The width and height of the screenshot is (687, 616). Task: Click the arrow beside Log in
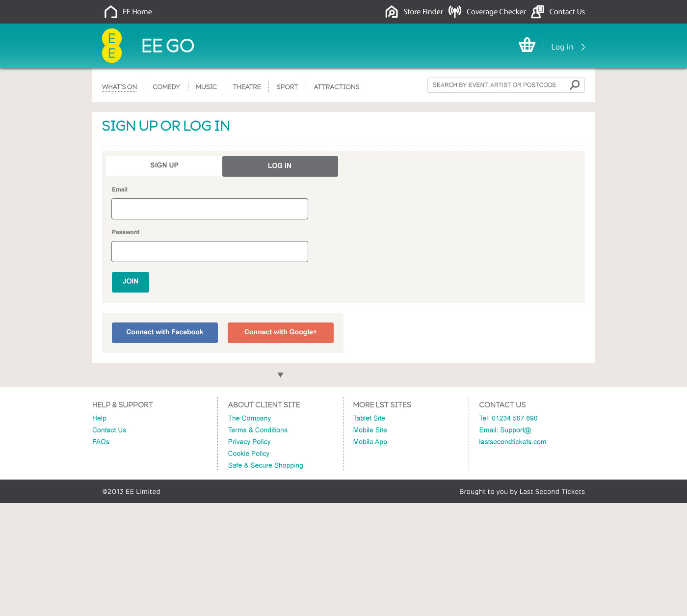583,47
